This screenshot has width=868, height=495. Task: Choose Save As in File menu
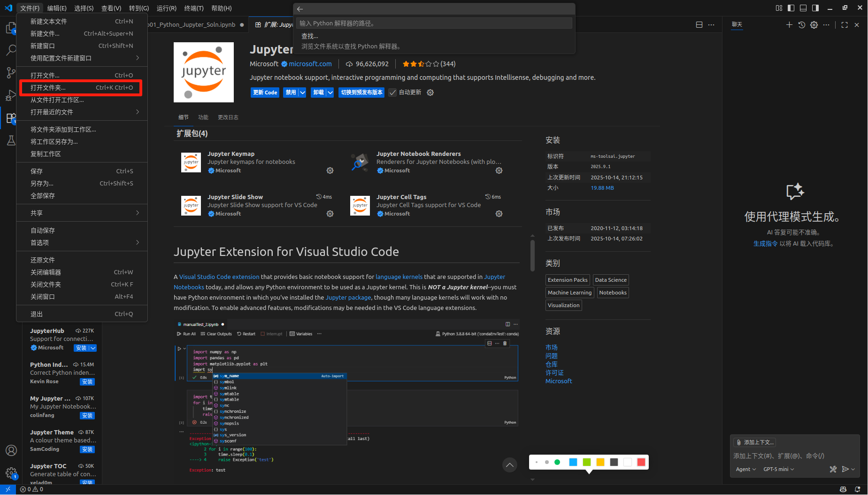(x=82, y=183)
